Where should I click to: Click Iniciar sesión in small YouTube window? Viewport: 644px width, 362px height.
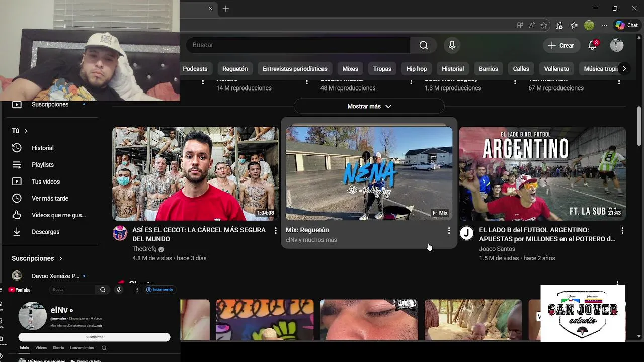click(159, 290)
